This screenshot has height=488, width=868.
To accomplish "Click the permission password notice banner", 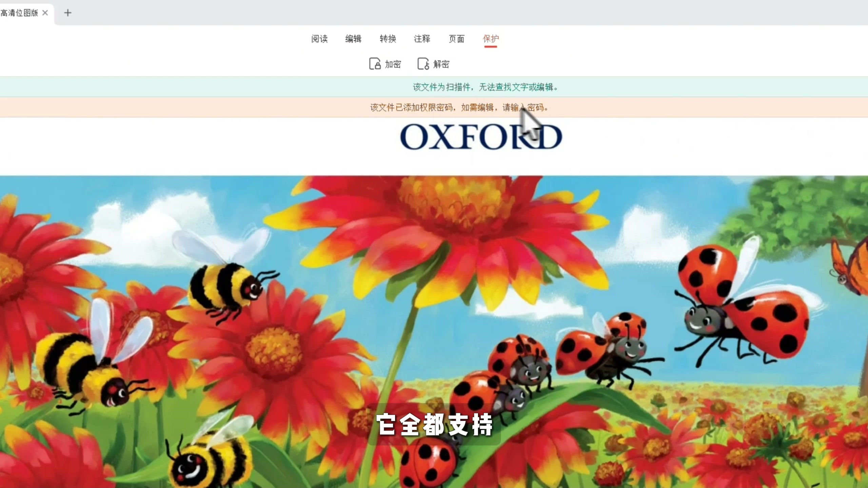I will [434, 107].
